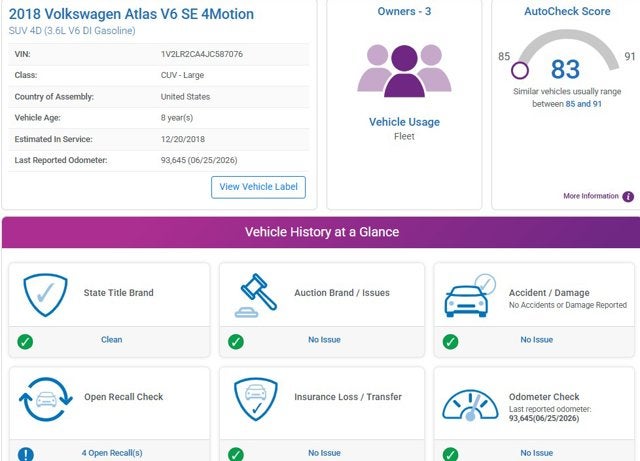This screenshot has width=640, height=461.
Task: Click the SUV 4D engine subtitle
Action: tap(72, 31)
